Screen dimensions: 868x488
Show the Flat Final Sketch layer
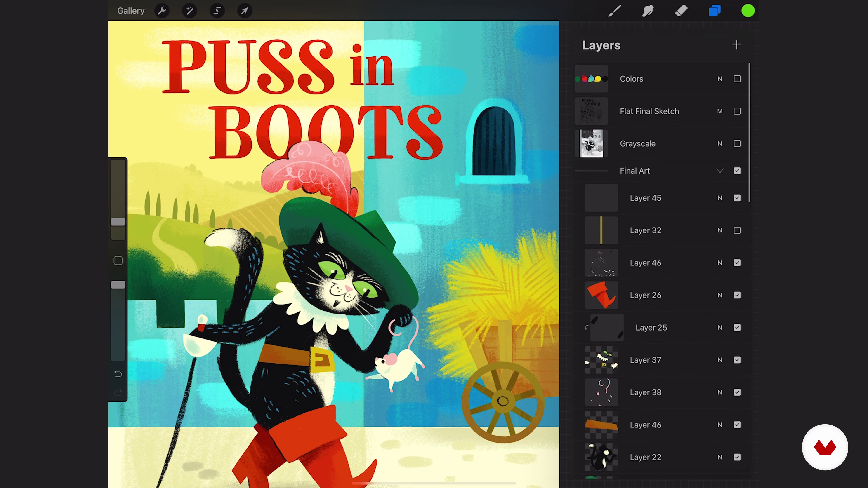coord(737,111)
